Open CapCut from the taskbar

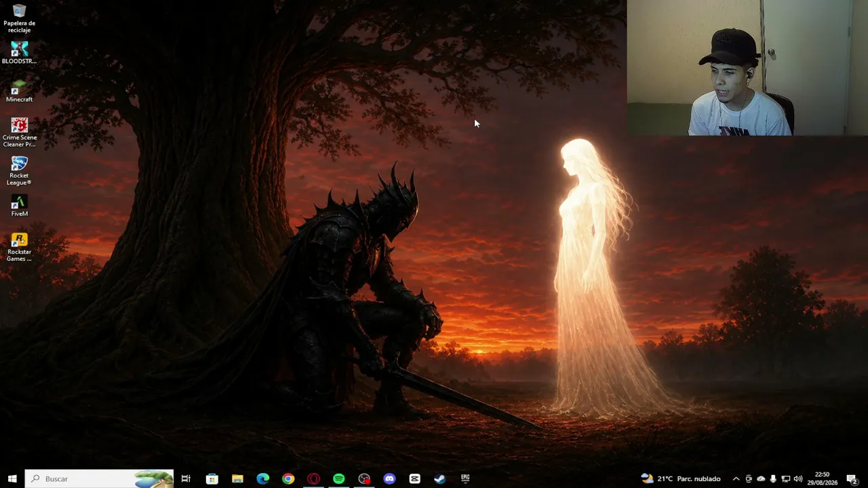pyautogui.click(x=414, y=479)
